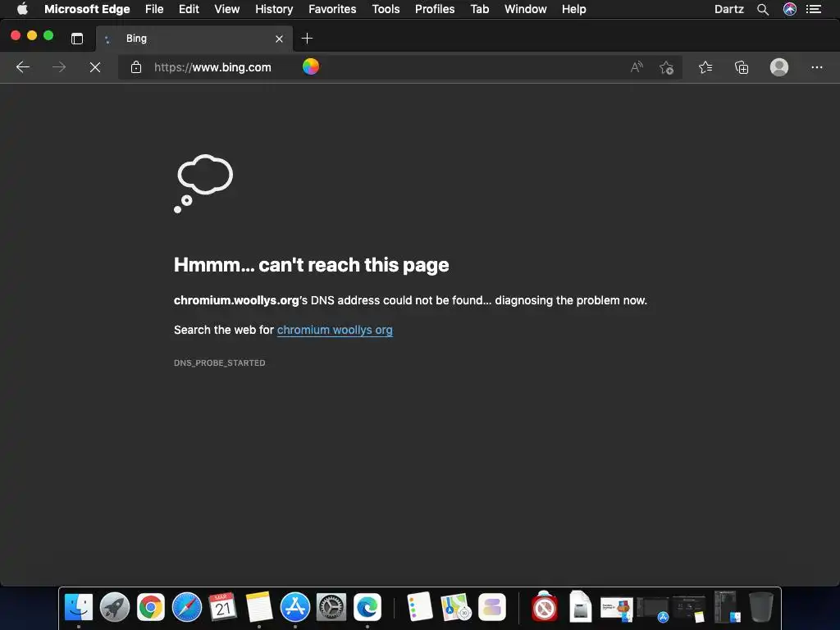This screenshot has height=630, width=840.
Task: Open the View menu
Action: 226,9
